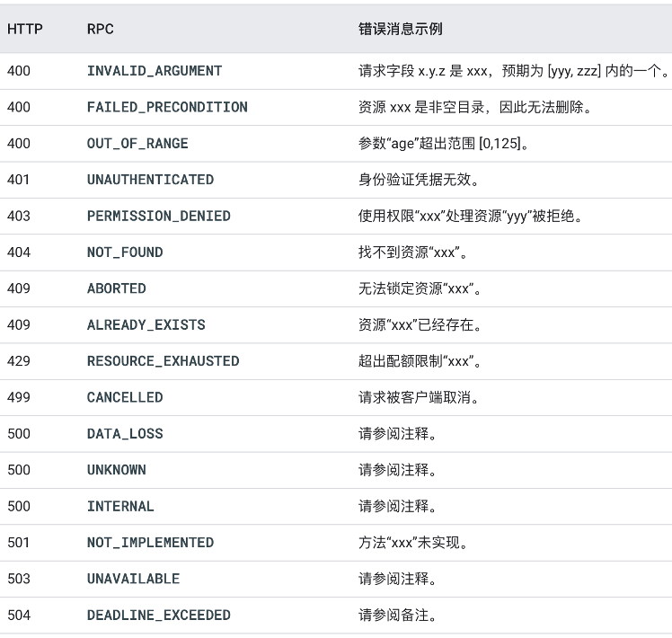Click the HTTP column header
This screenshot has height=638, width=672.
(25, 29)
